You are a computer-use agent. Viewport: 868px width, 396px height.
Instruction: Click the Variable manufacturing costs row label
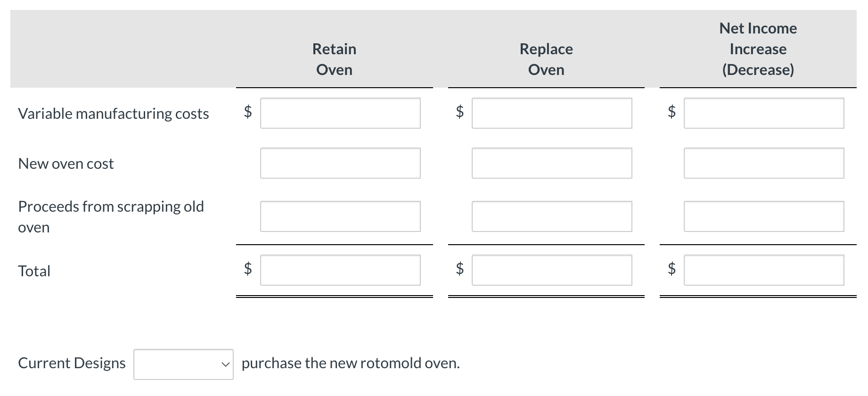pyautogui.click(x=114, y=113)
